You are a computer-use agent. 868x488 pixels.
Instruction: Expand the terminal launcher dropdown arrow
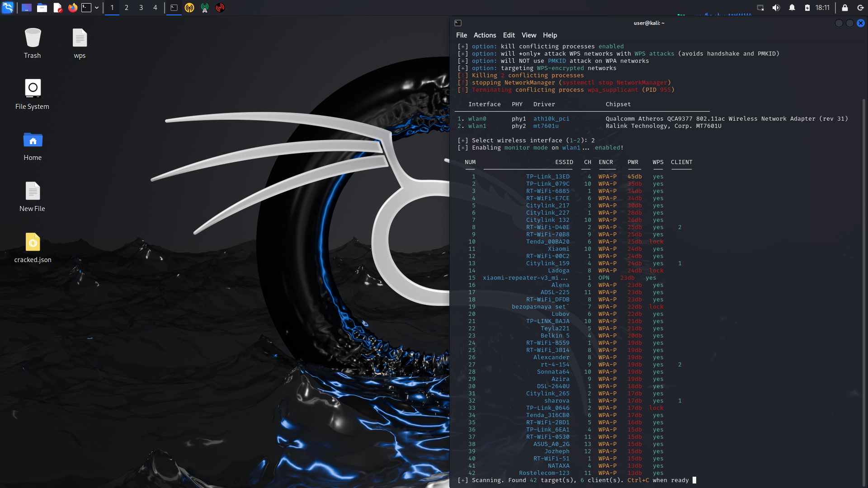(x=97, y=8)
